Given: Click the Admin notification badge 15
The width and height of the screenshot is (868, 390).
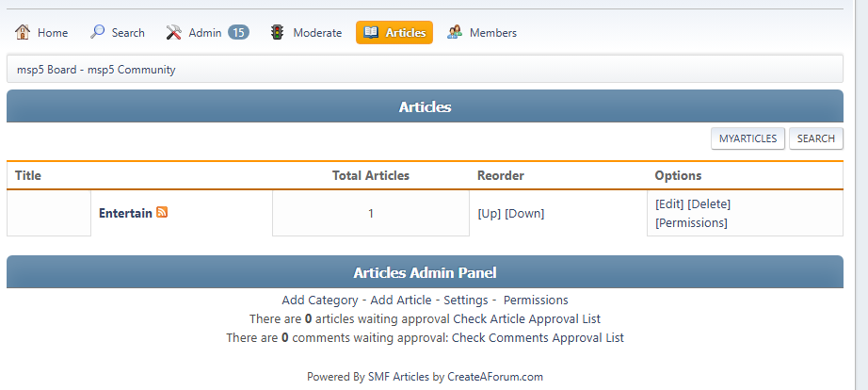Looking at the screenshot, I should [238, 33].
